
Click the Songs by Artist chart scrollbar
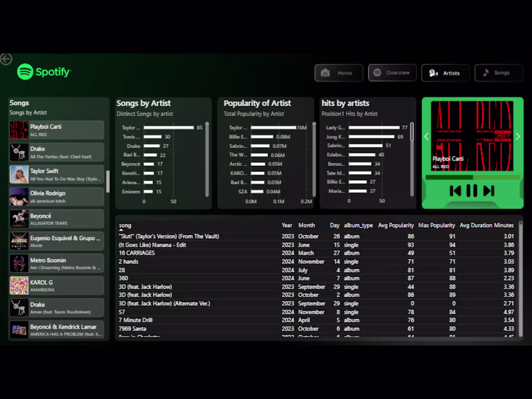[x=207, y=160]
